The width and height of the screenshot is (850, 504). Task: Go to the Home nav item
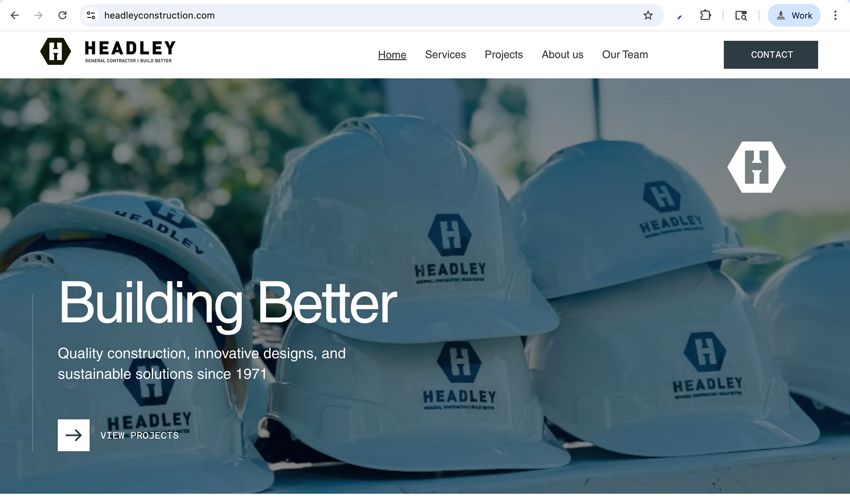click(x=392, y=55)
